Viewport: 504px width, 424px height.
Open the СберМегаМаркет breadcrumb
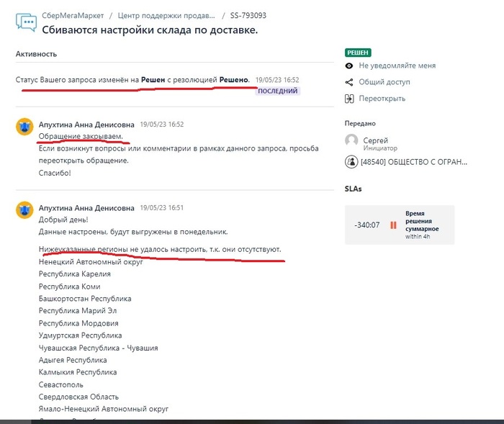tap(73, 15)
